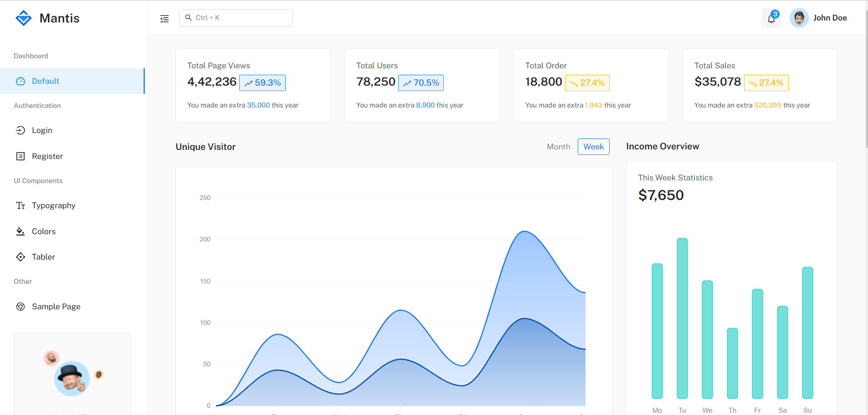Click the Total Sales value $35,078
This screenshot has width=868, height=415.
718,82
